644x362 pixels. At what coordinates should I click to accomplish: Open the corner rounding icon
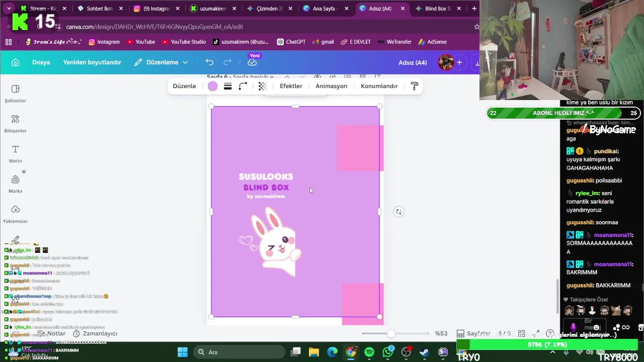243,86
